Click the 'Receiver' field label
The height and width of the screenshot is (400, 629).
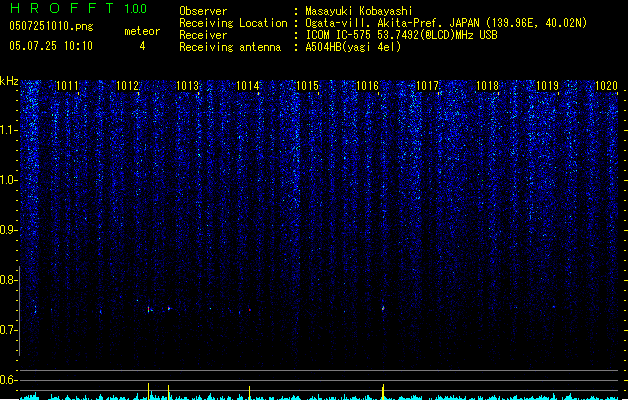click(x=203, y=35)
